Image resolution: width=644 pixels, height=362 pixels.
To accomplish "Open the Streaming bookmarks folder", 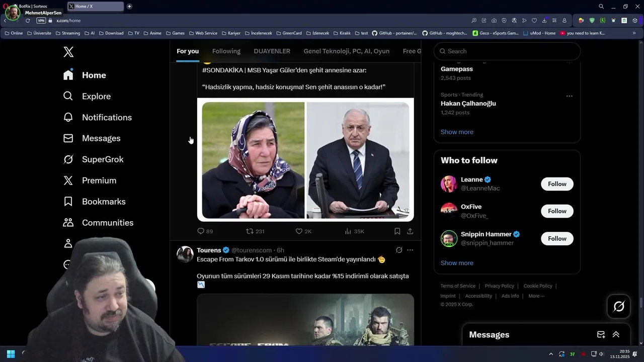I will pos(67,33).
